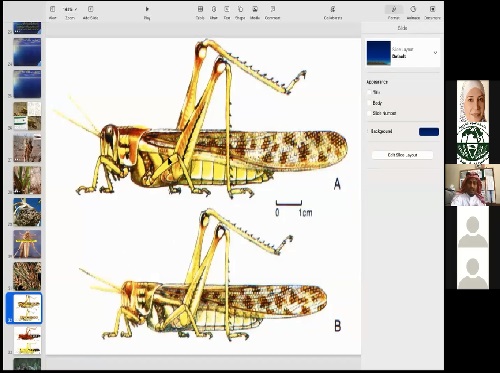This screenshot has height=373, width=500.
Task: Insert a Table from the toolbar
Action: click(x=200, y=12)
